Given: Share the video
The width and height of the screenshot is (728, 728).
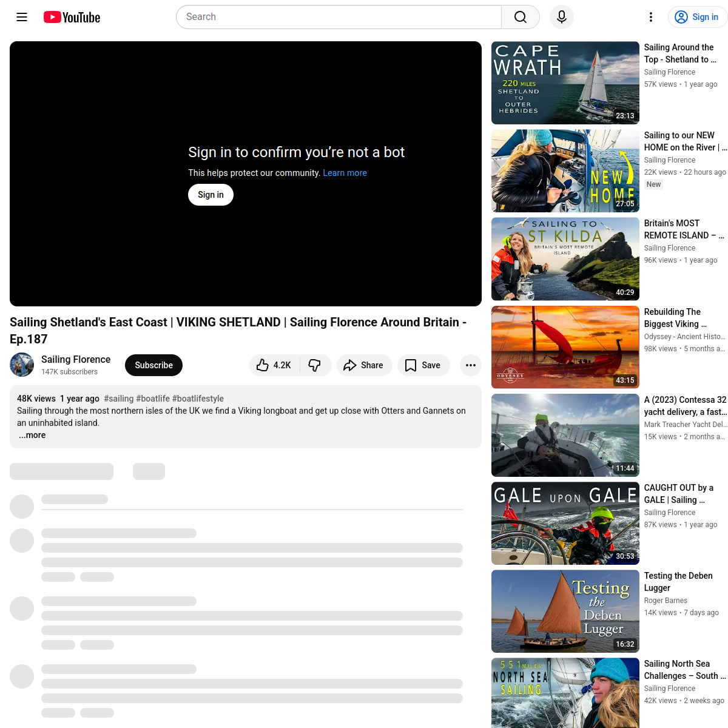Looking at the screenshot, I should [364, 365].
